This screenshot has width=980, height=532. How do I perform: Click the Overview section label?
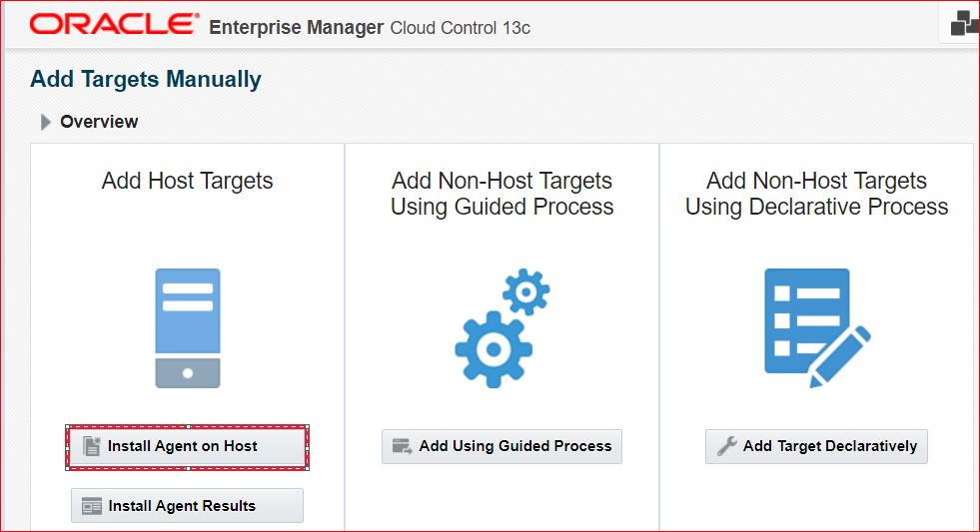pyautogui.click(x=99, y=122)
